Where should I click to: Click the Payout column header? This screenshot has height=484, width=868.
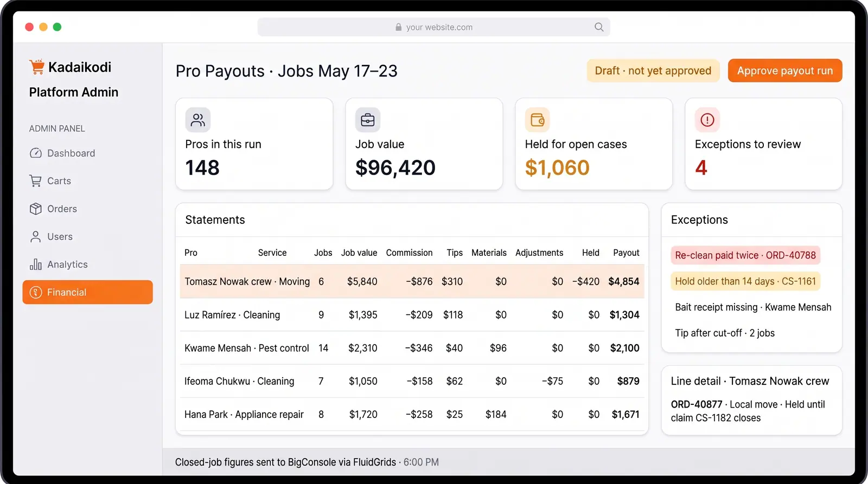[x=627, y=253]
